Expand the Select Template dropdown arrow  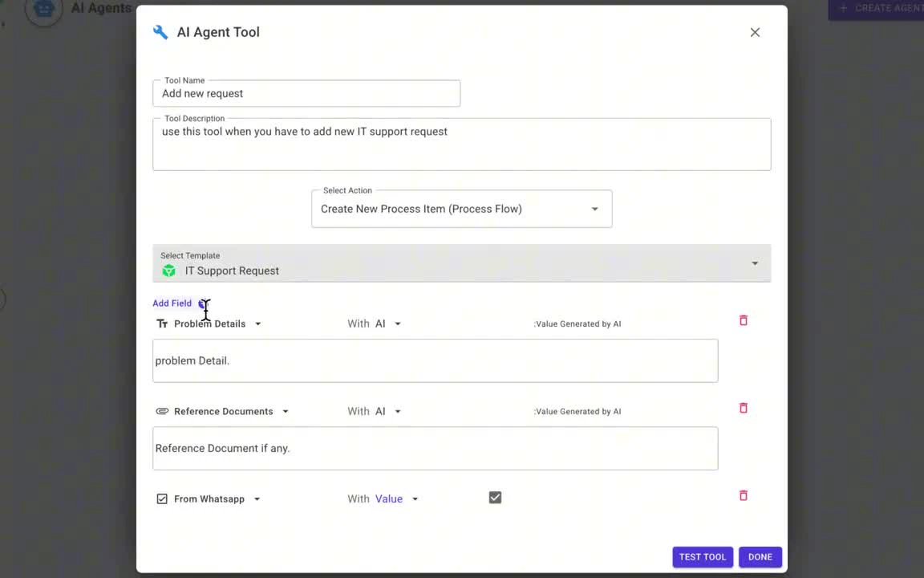(x=755, y=263)
